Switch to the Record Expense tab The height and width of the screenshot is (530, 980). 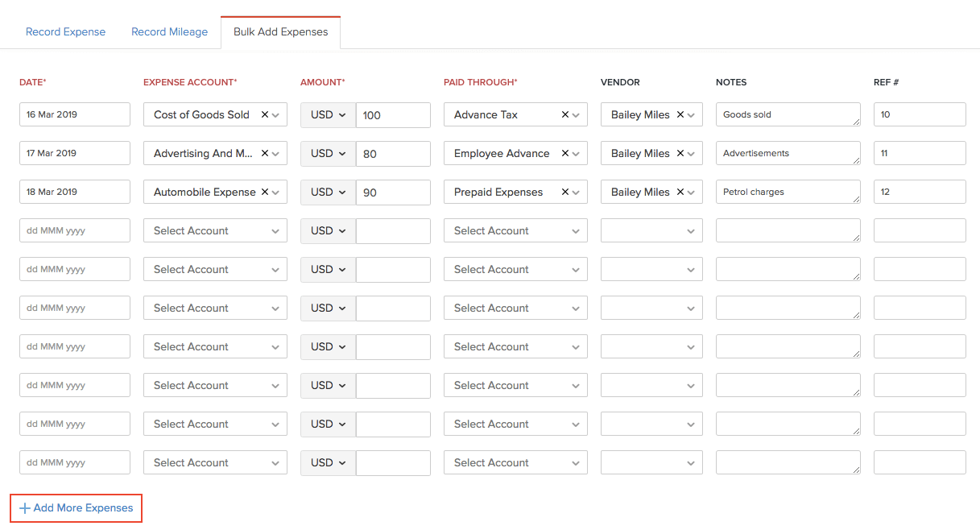pos(65,31)
